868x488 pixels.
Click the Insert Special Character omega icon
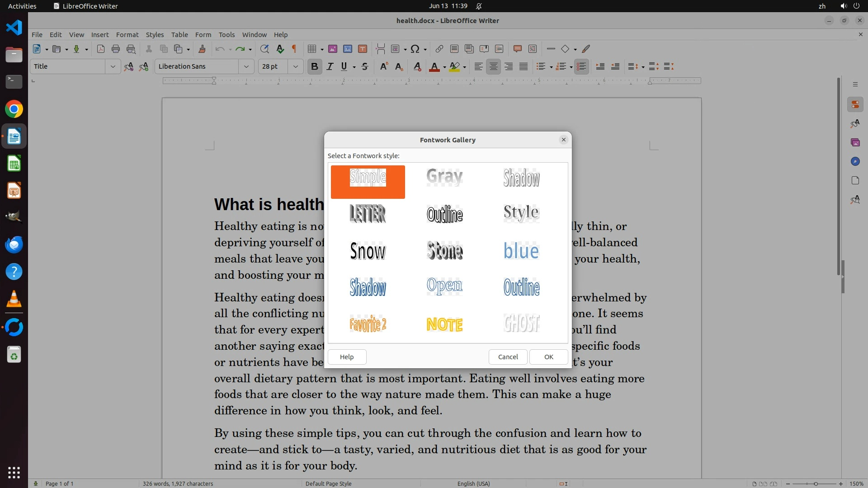click(415, 49)
